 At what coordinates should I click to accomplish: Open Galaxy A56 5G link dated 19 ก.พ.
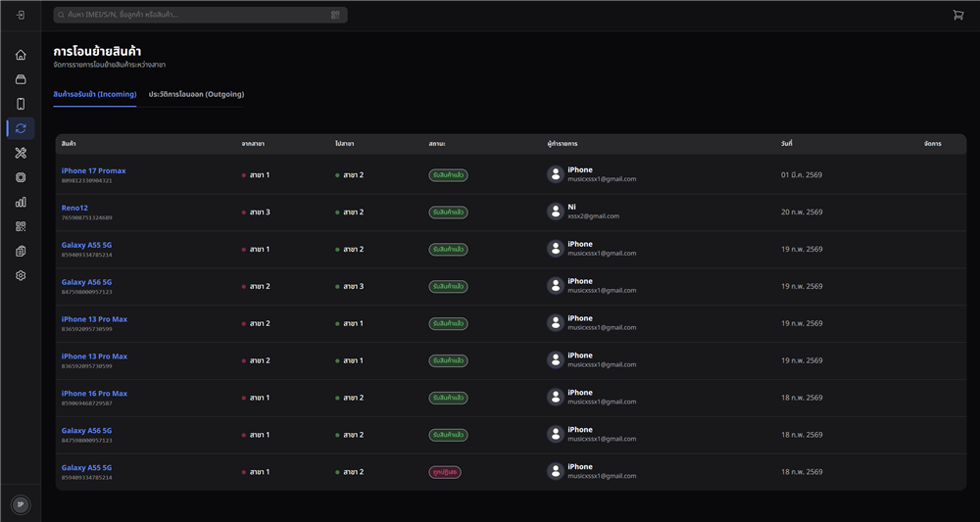point(86,282)
